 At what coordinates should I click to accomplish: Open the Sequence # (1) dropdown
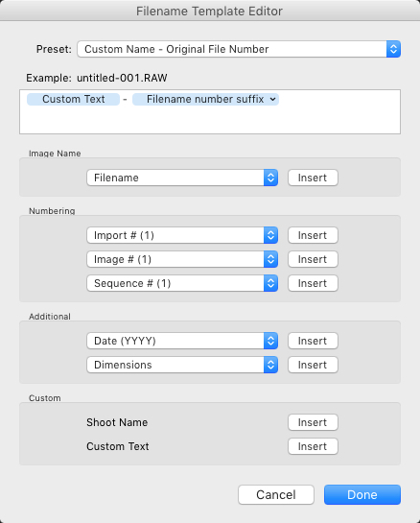pos(182,283)
